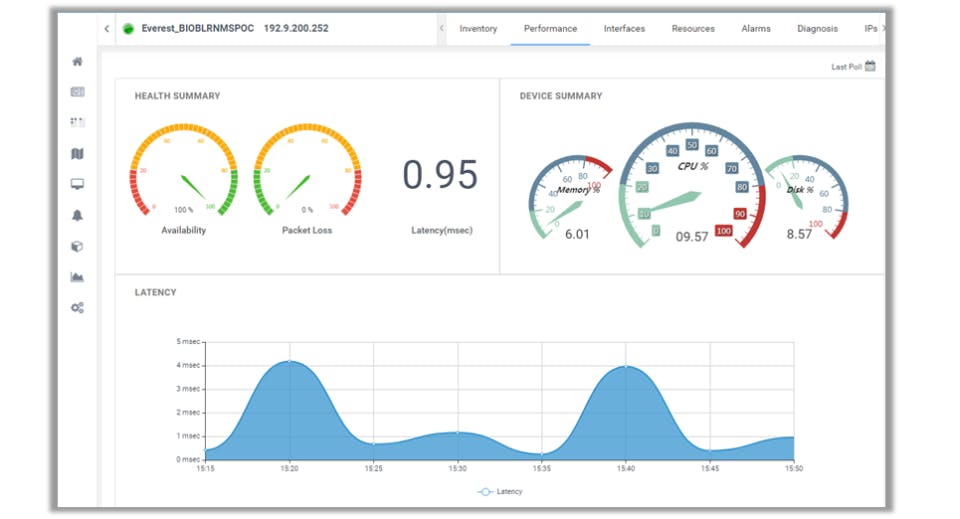Open the grid view sidebar icon
The height and width of the screenshot is (519, 960).
[x=77, y=122]
